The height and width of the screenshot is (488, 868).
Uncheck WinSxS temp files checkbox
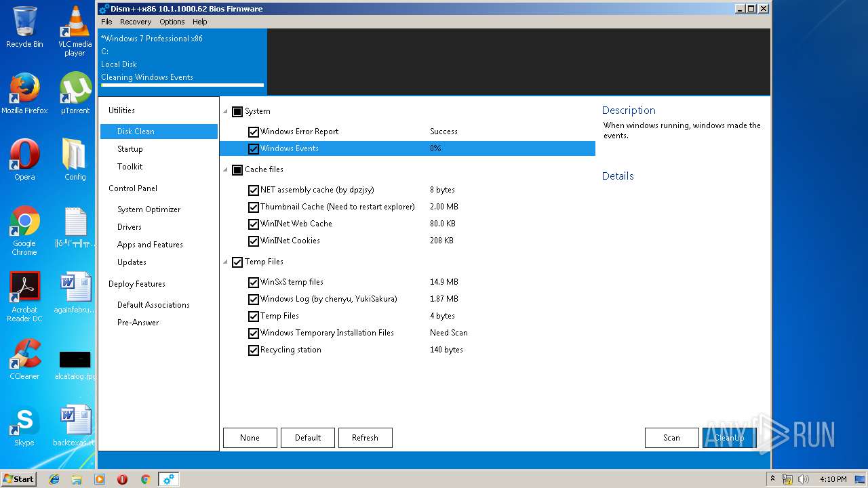(x=254, y=283)
